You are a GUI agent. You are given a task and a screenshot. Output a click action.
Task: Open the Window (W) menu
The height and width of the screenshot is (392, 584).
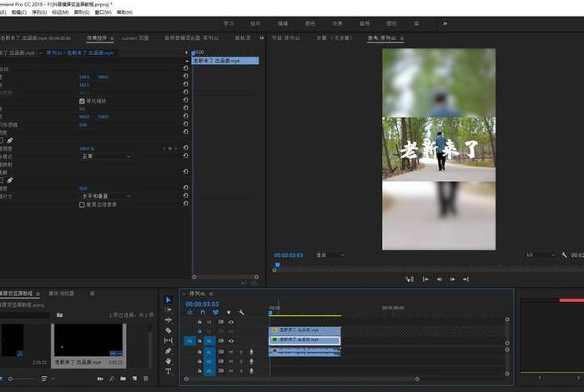pyautogui.click(x=103, y=13)
